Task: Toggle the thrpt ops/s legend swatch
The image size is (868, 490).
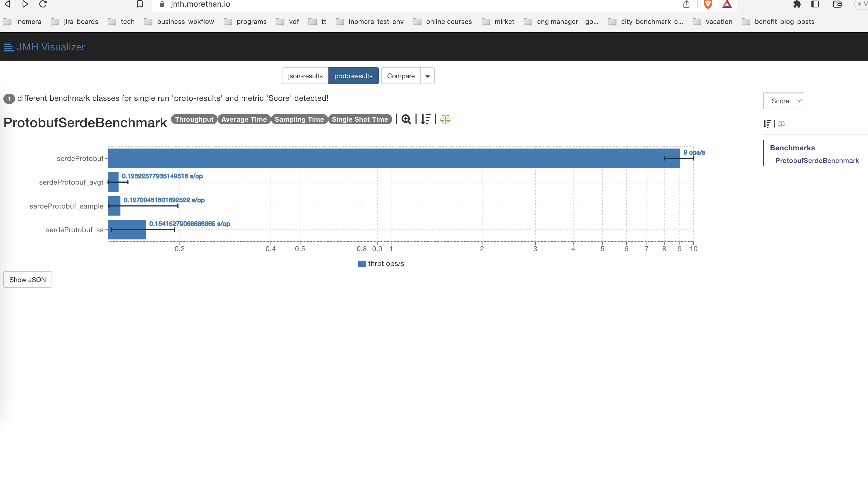Action: [362, 264]
